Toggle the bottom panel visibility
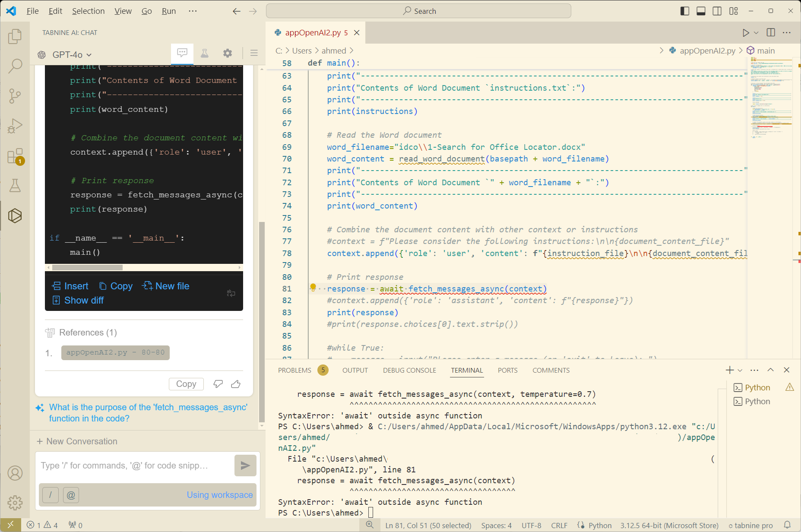 pos(701,11)
